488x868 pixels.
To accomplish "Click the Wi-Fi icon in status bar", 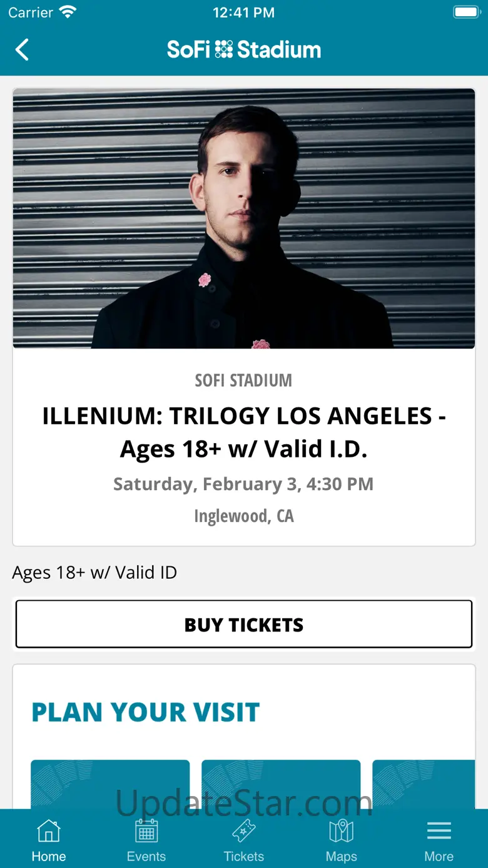I will (x=68, y=13).
